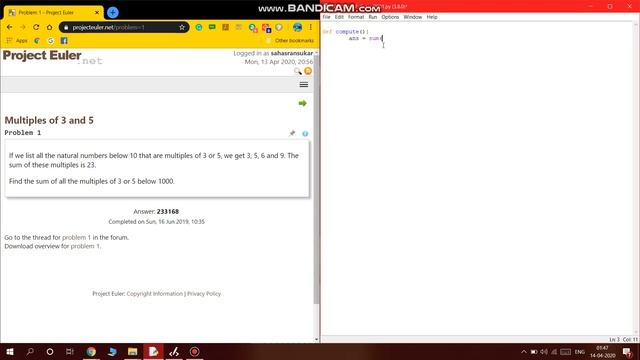
Task: Open File menu in IDLE
Action: 326,17
